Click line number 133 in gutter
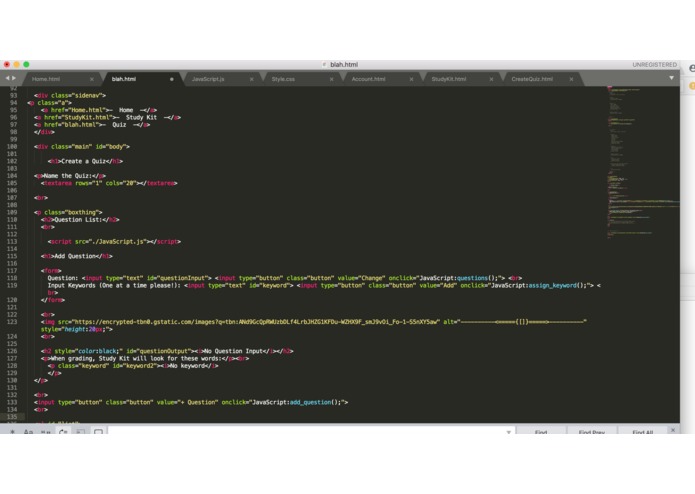Image resolution: width=695 pixels, height=494 pixels. (x=12, y=402)
